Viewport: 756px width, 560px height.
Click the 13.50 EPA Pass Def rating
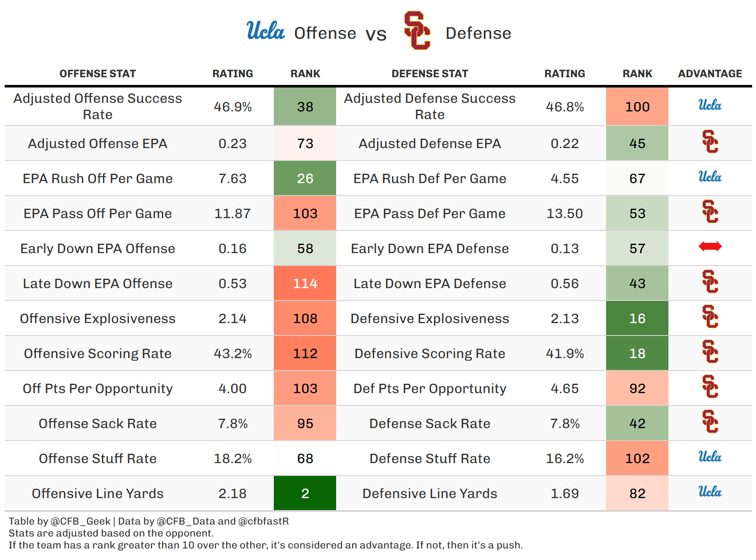[564, 213]
